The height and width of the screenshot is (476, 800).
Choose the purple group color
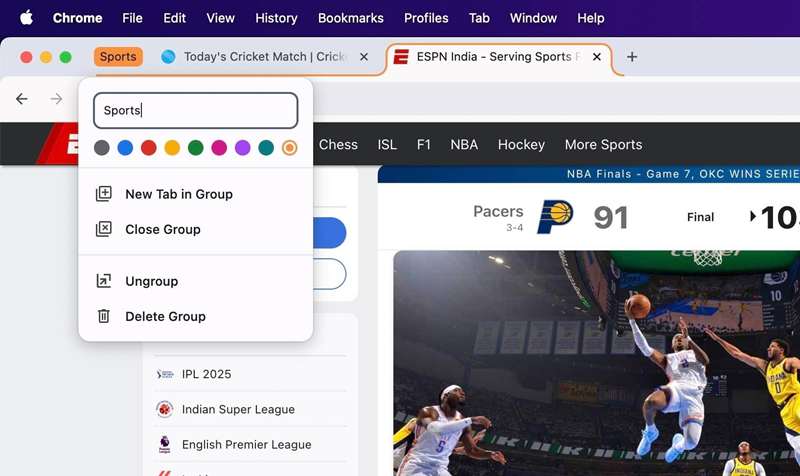click(242, 148)
